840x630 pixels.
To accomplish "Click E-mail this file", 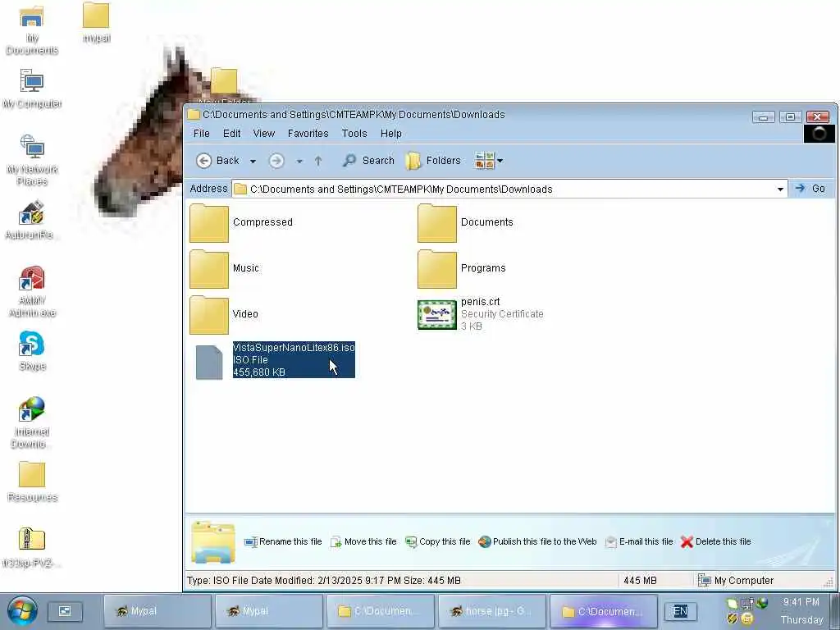I will pyautogui.click(x=638, y=542).
